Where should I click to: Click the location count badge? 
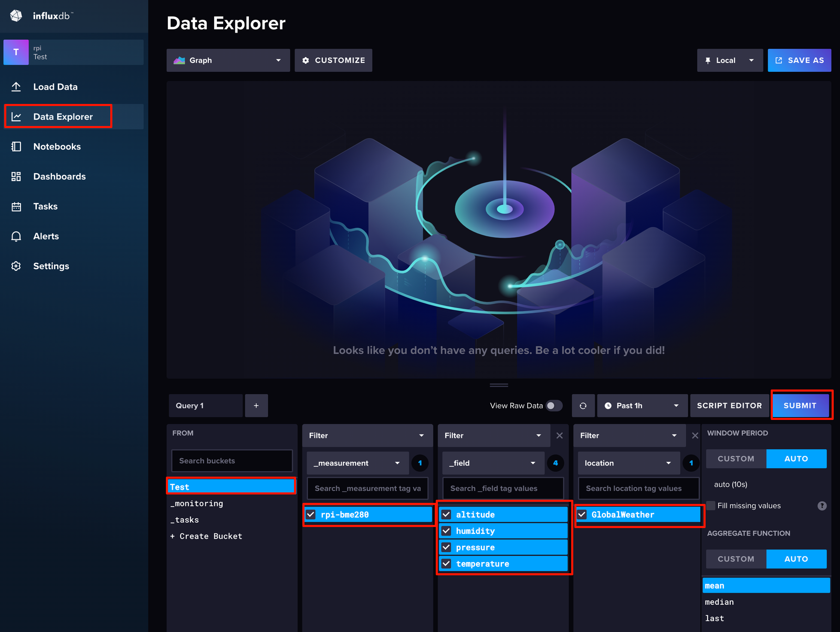[691, 463]
